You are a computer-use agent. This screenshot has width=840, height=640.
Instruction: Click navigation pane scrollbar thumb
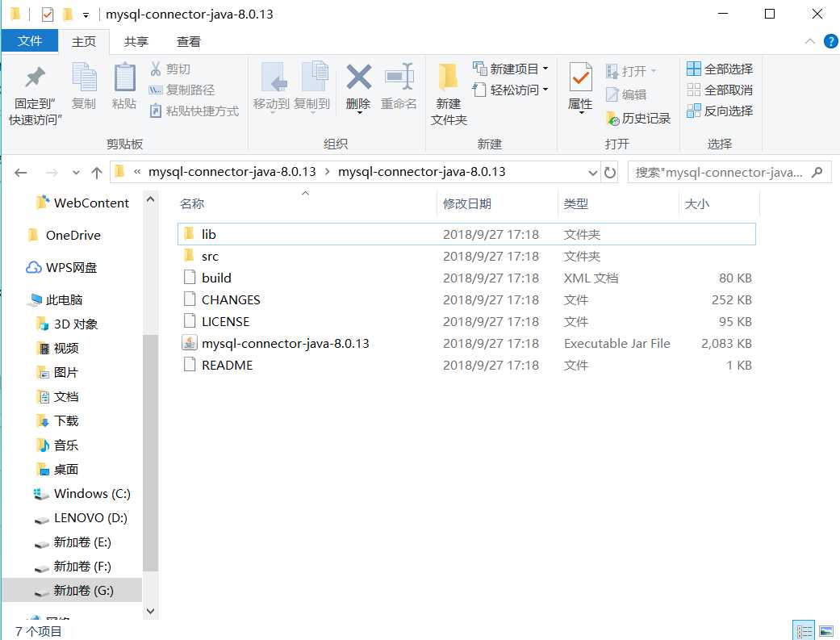click(x=151, y=453)
